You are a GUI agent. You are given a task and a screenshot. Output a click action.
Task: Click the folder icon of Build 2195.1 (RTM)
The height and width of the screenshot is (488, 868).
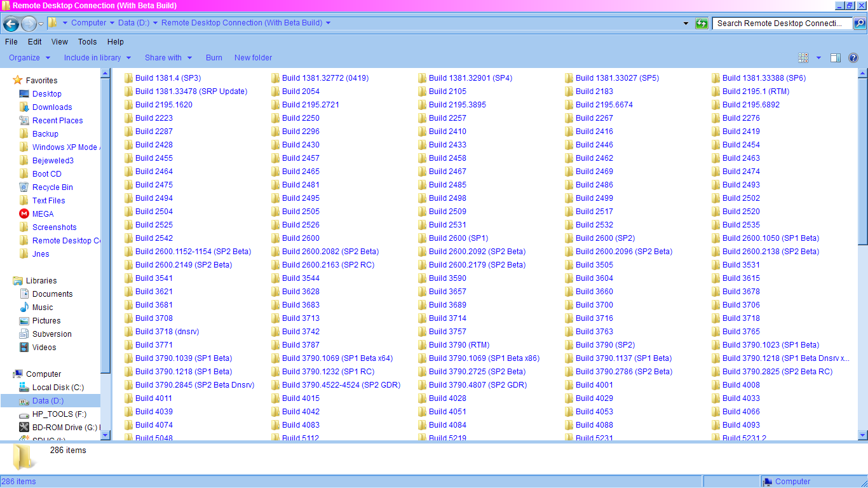click(x=716, y=91)
